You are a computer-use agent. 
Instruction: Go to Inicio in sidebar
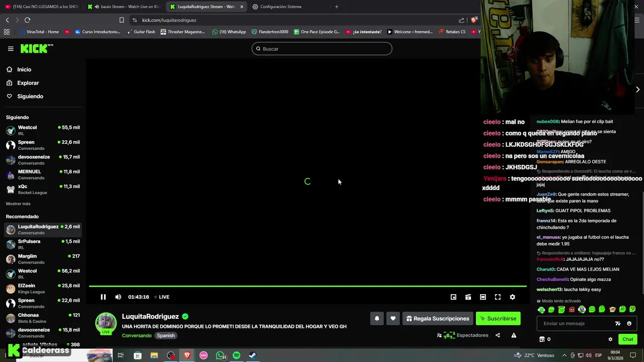pyautogui.click(x=19, y=69)
